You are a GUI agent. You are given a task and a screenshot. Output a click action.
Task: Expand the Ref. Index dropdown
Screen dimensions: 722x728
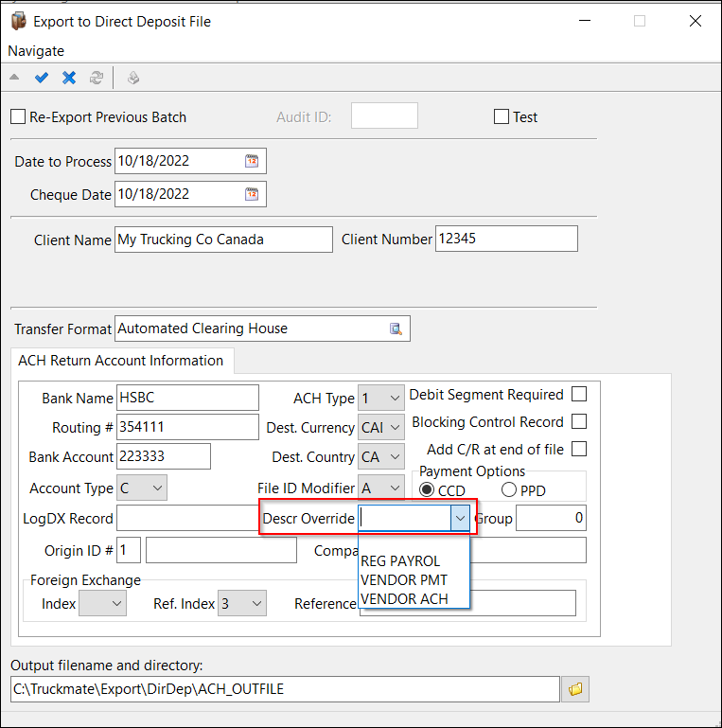click(256, 603)
